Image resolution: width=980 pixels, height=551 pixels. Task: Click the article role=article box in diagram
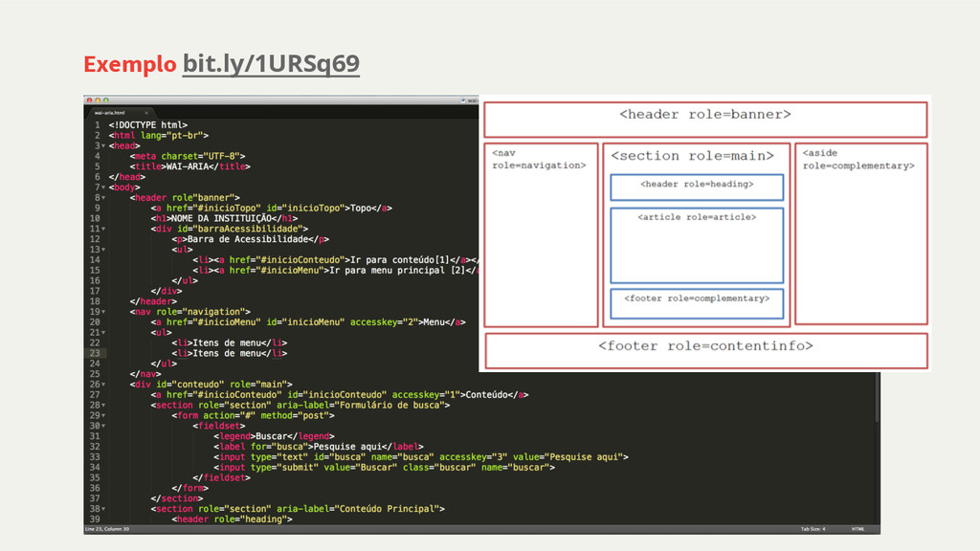pyautogui.click(x=697, y=245)
